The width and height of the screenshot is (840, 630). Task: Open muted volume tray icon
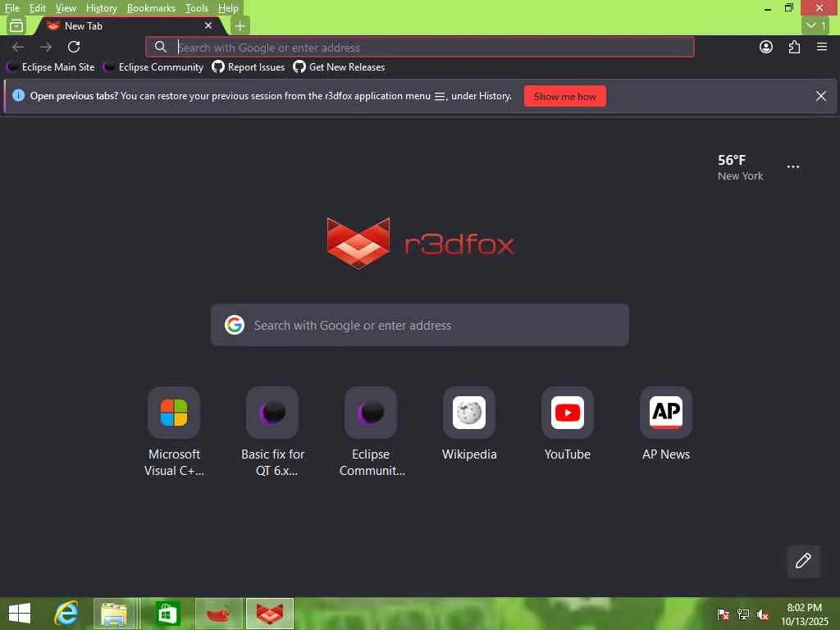click(x=763, y=614)
